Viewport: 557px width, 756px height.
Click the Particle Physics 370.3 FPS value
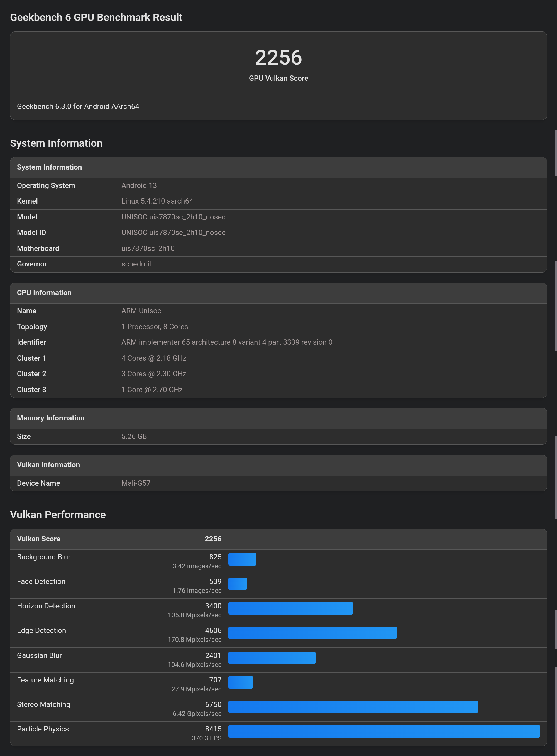pyautogui.click(x=206, y=738)
